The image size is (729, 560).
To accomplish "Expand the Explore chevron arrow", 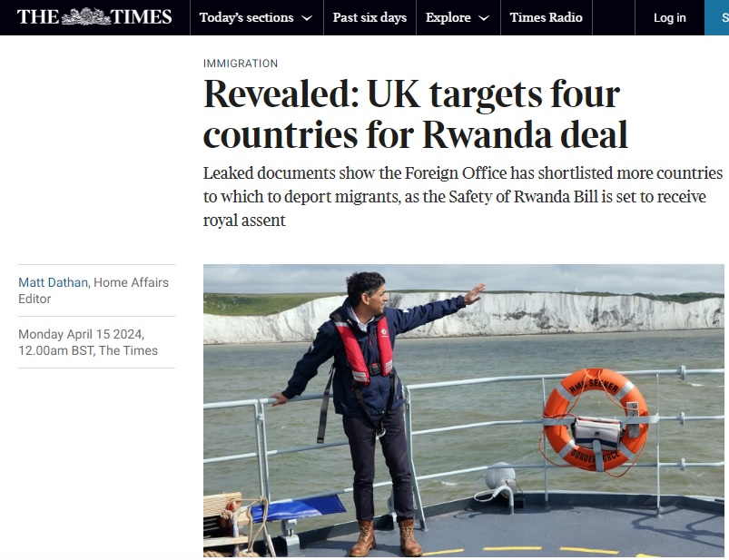I will point(484,18).
